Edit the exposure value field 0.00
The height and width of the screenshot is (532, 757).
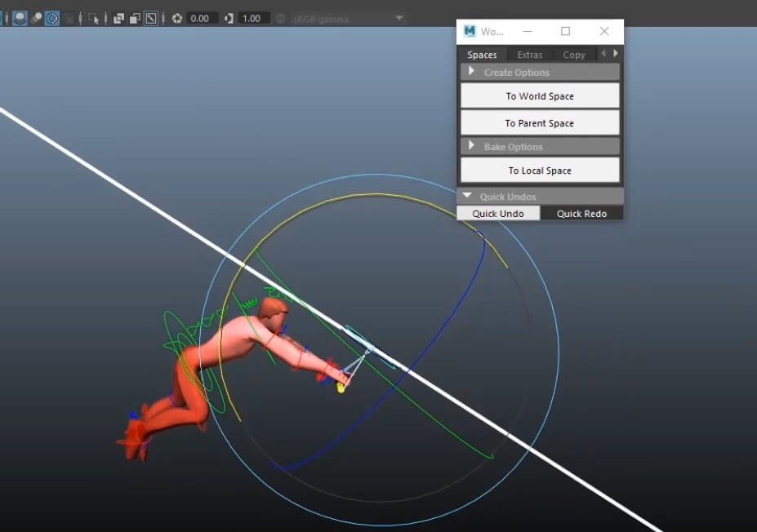pyautogui.click(x=202, y=18)
